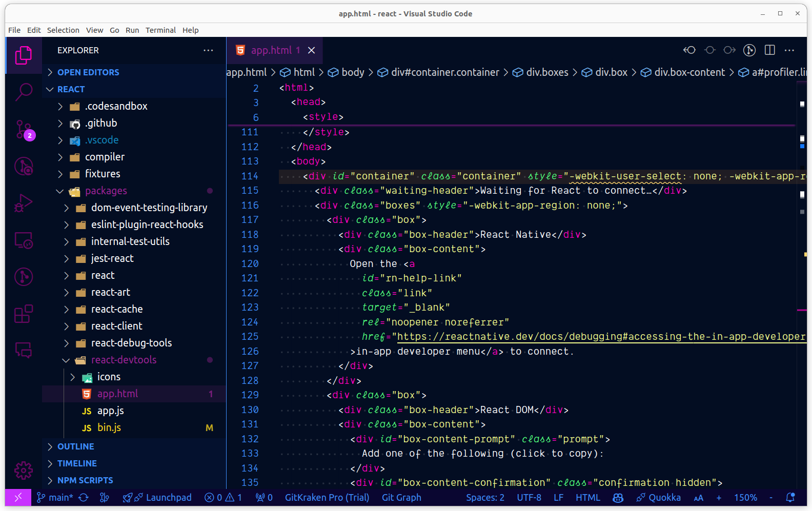Image resolution: width=812 pixels, height=511 pixels.
Task: Expand the .codesandbox folder
Action: [x=134, y=106]
